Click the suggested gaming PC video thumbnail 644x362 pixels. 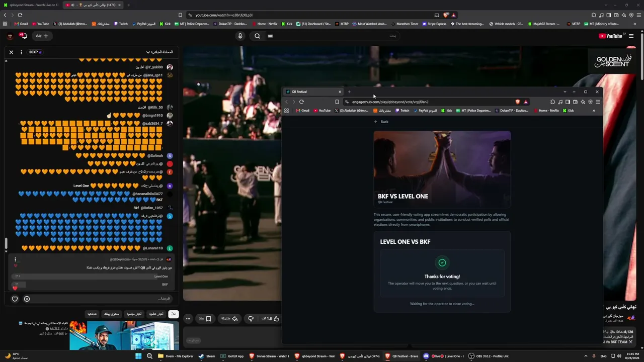(124, 335)
